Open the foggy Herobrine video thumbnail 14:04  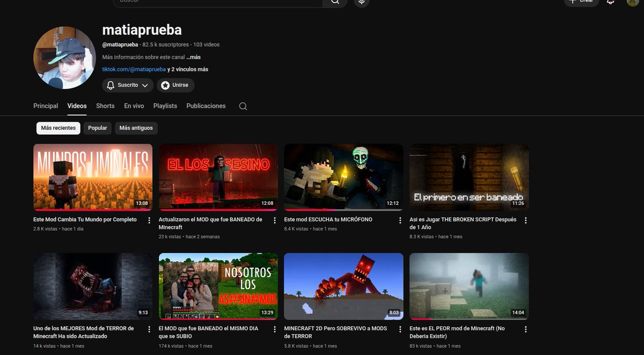coord(469,286)
